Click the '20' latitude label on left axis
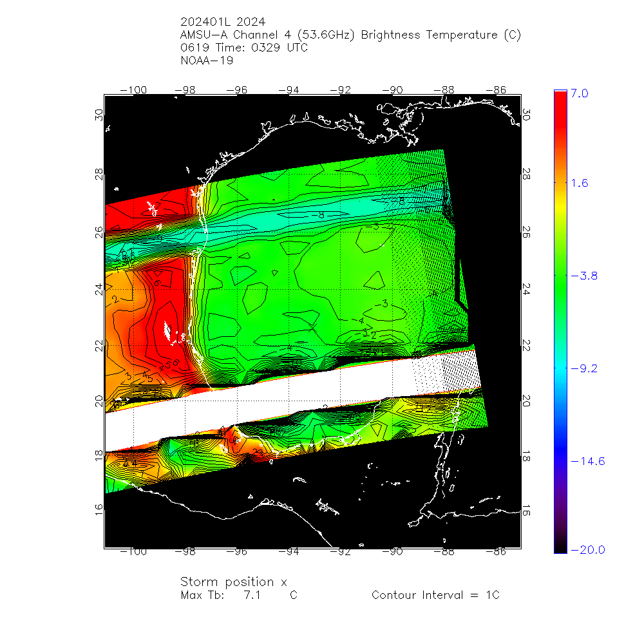Viewport: 644px width, 644px height. (x=99, y=401)
